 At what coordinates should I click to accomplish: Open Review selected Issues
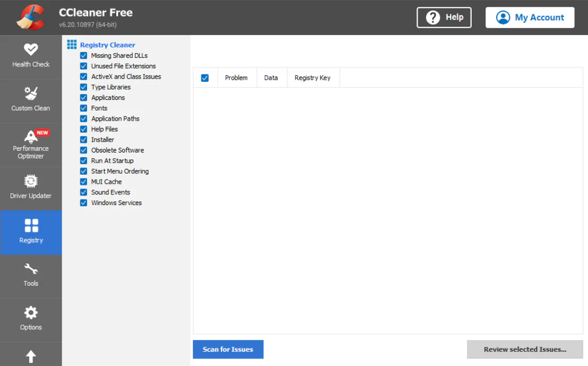(524, 349)
